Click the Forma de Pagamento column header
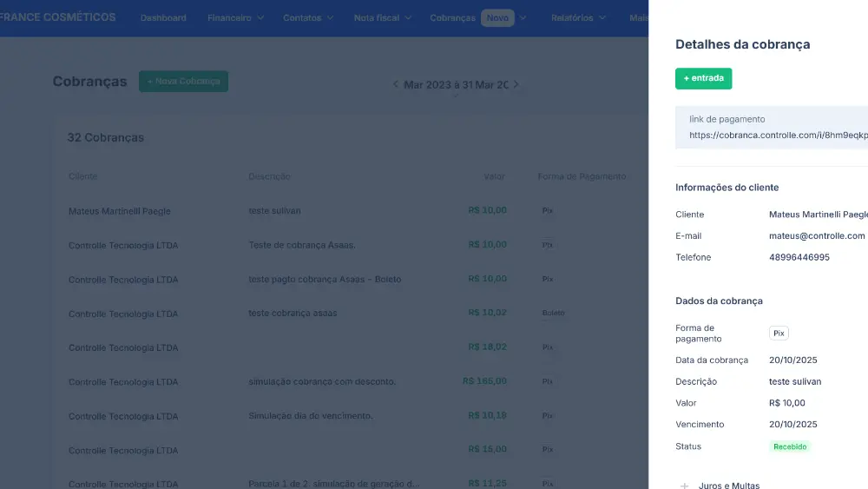The image size is (868, 489). [582, 176]
